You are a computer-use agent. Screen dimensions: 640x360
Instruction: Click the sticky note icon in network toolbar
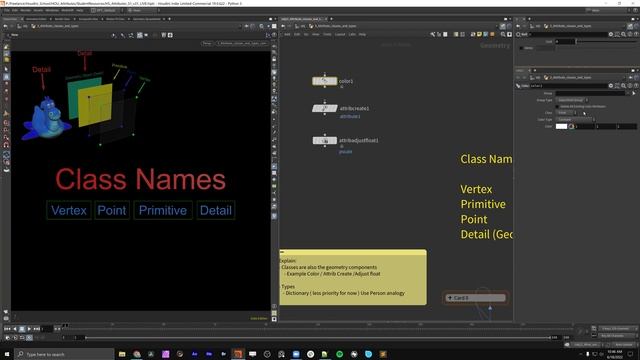click(x=479, y=35)
